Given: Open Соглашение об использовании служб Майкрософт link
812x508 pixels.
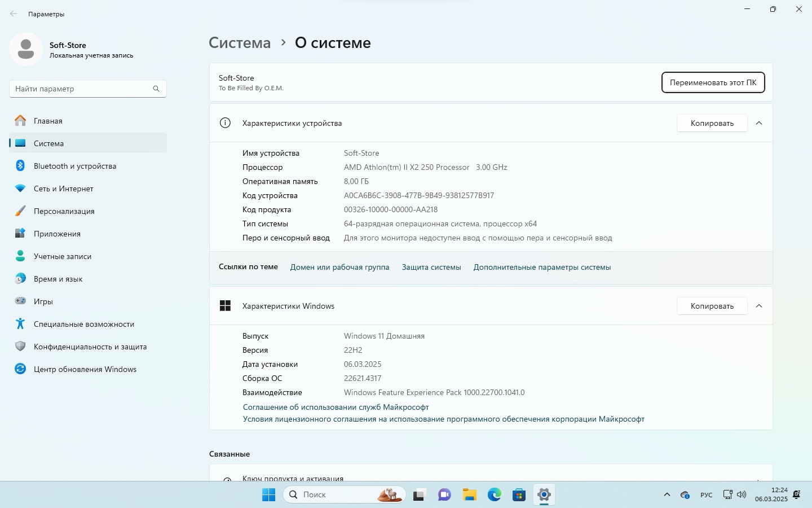Looking at the screenshot, I should click(x=336, y=407).
